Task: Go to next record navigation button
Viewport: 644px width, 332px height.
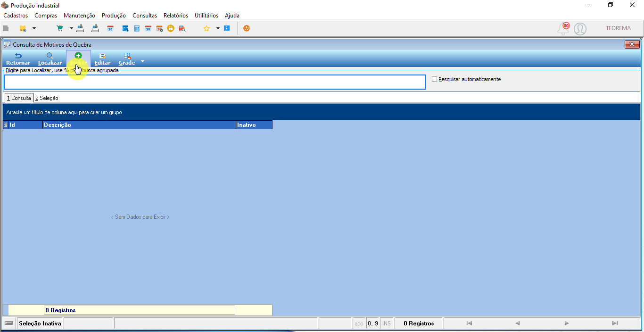Action: coord(567,323)
